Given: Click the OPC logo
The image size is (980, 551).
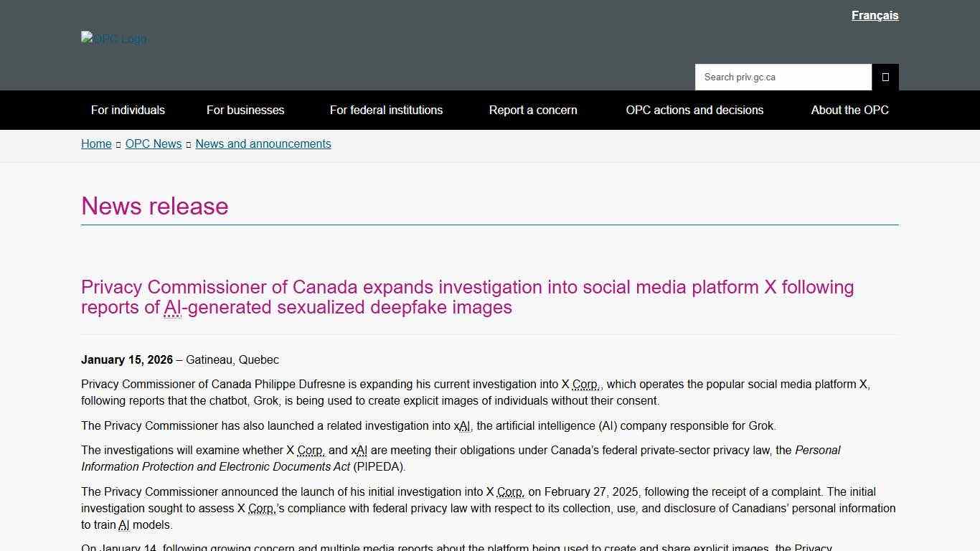Looking at the screenshot, I should [x=113, y=39].
